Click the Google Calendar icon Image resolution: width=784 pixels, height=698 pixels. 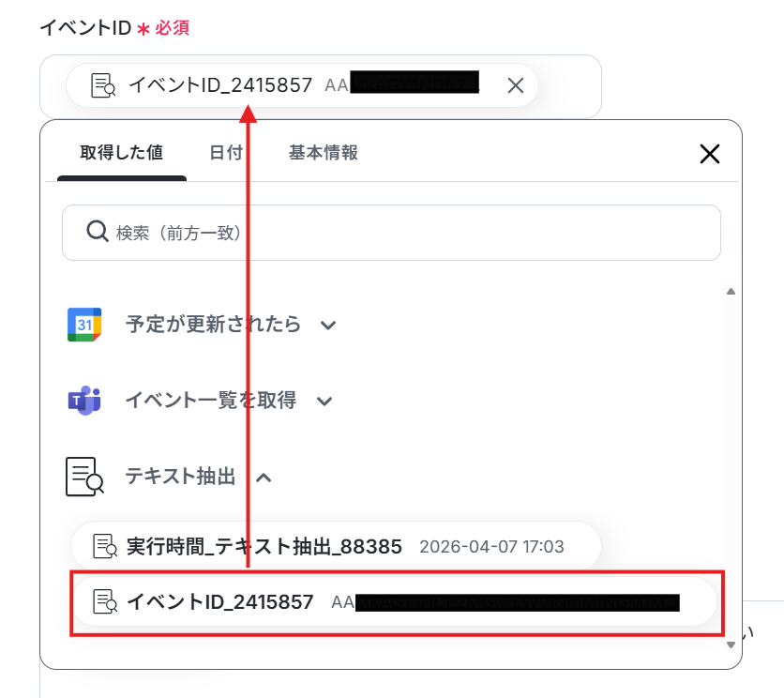84,325
